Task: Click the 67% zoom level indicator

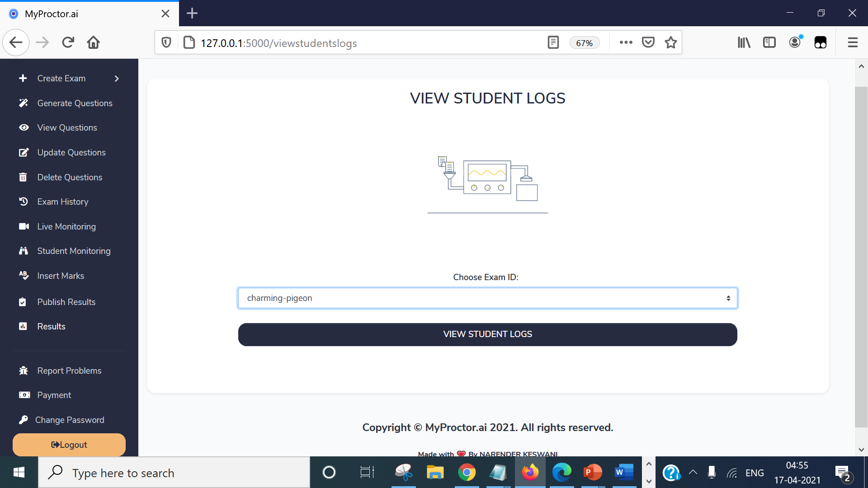Action: (584, 43)
